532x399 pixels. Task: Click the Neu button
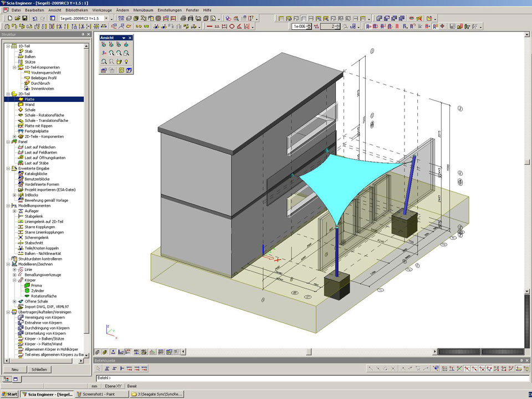tap(15, 370)
